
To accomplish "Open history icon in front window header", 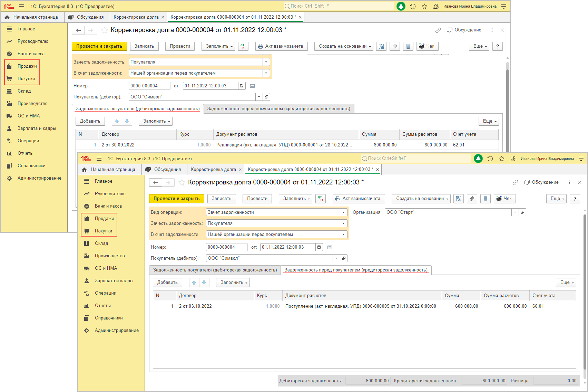I will (x=490, y=159).
